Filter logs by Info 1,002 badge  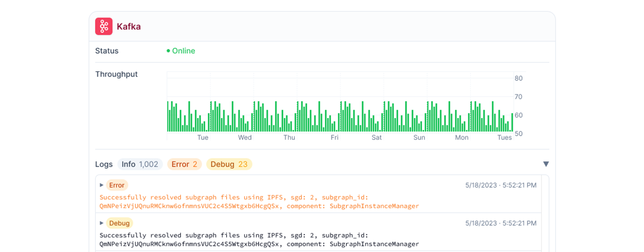pyautogui.click(x=140, y=164)
